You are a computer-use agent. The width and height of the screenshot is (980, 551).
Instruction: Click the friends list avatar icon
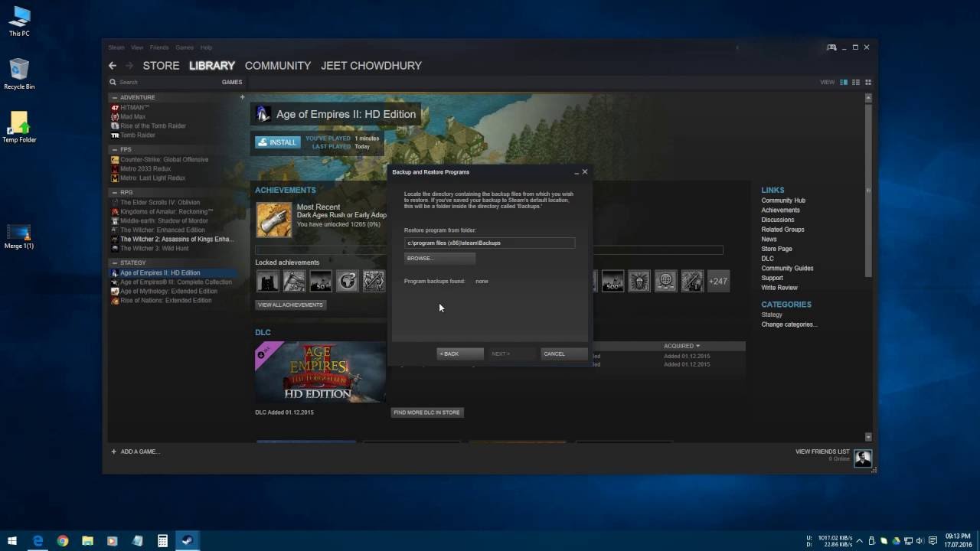(x=863, y=458)
